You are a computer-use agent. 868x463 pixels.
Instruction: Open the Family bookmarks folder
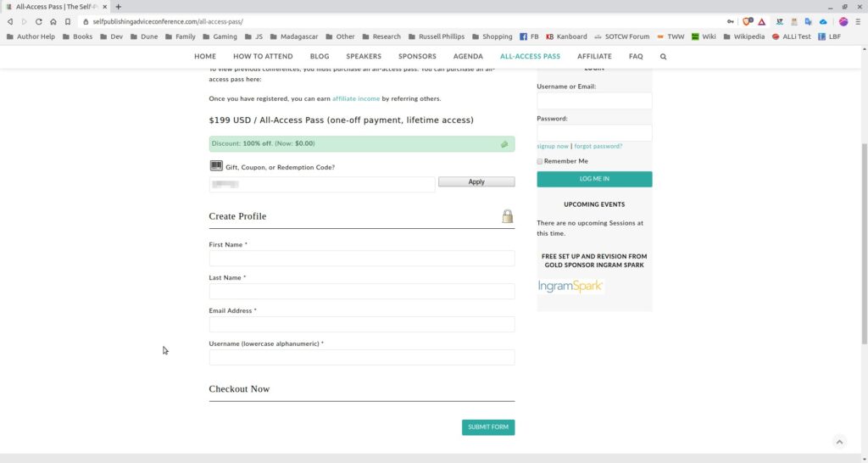(179, 36)
